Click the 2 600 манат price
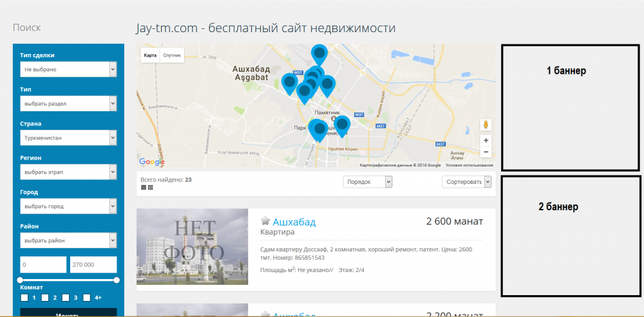The width and height of the screenshot is (644, 317). point(455,221)
